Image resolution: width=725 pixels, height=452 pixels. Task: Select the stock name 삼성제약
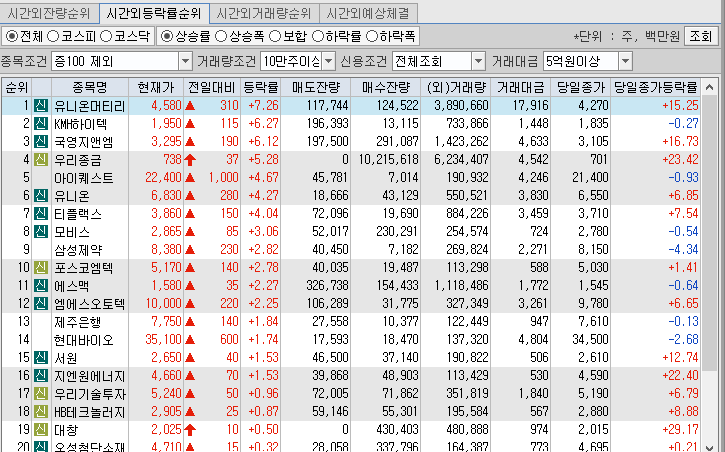(x=78, y=250)
